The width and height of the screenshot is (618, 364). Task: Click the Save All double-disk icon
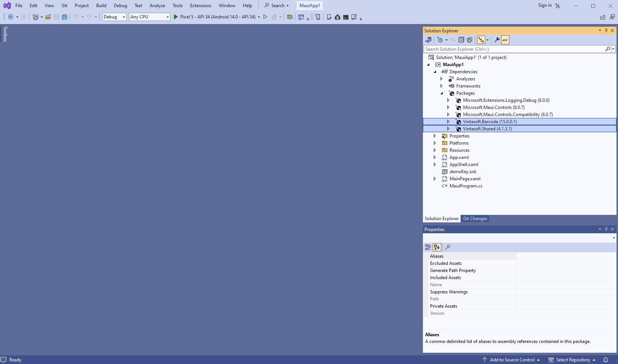[x=65, y=17]
